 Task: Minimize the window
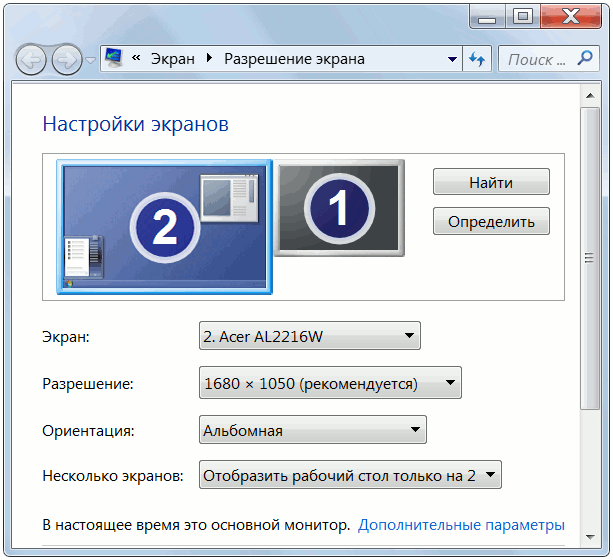click(x=487, y=17)
